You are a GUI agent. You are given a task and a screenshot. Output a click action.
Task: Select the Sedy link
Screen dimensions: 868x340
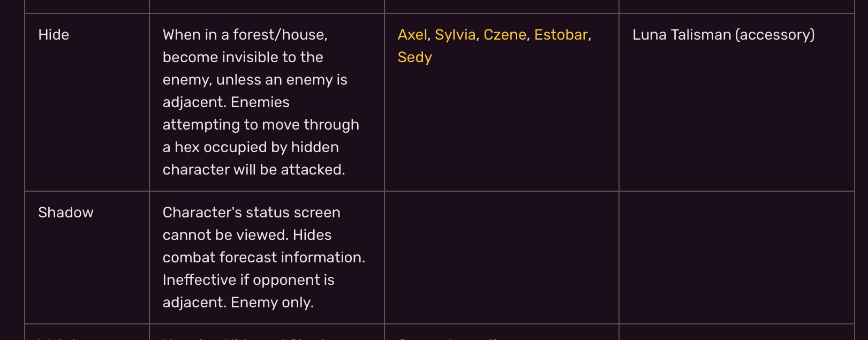[x=414, y=57]
